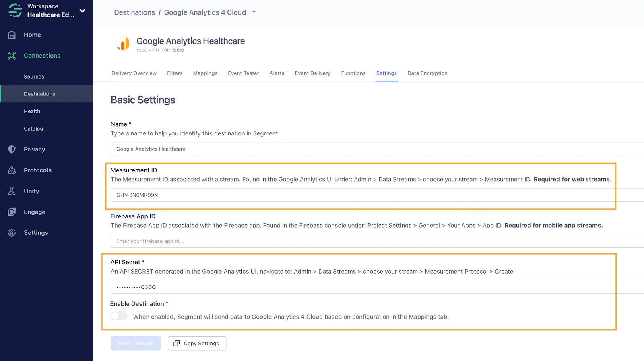Click the Segment logo icon
This screenshot has width=644, height=361.
pyautogui.click(x=15, y=10)
